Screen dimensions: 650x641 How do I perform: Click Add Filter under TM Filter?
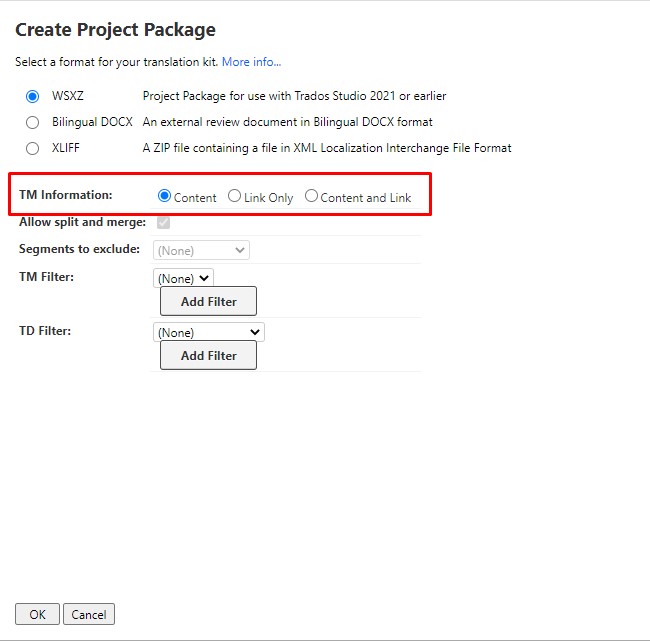(x=208, y=301)
